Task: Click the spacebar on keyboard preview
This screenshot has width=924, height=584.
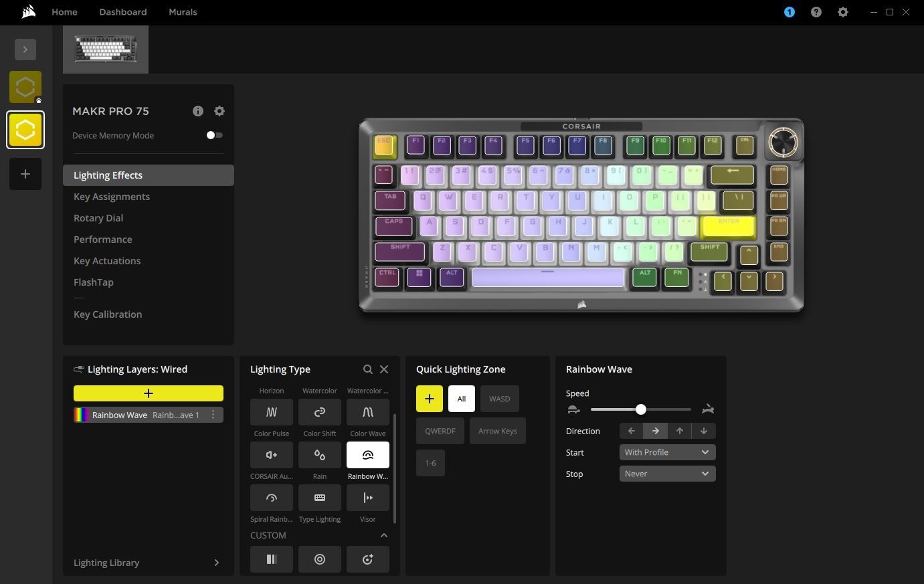Action: 548,277
